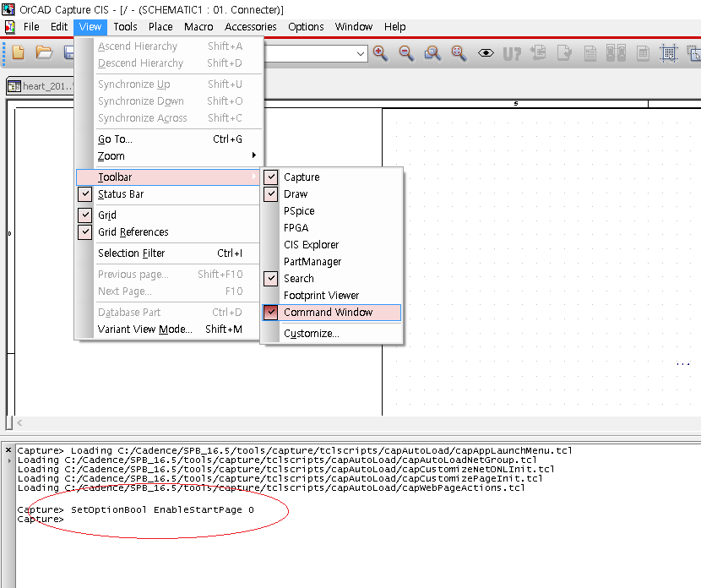Click the OrCAD document icon in menu bar
The height and width of the screenshot is (588, 701).
[10, 27]
